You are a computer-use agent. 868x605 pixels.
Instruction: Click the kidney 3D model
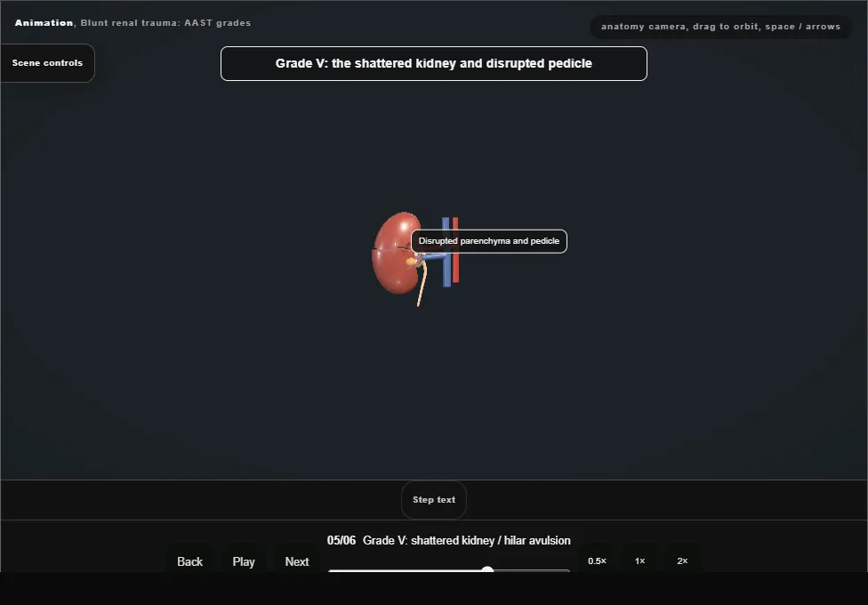point(394,253)
